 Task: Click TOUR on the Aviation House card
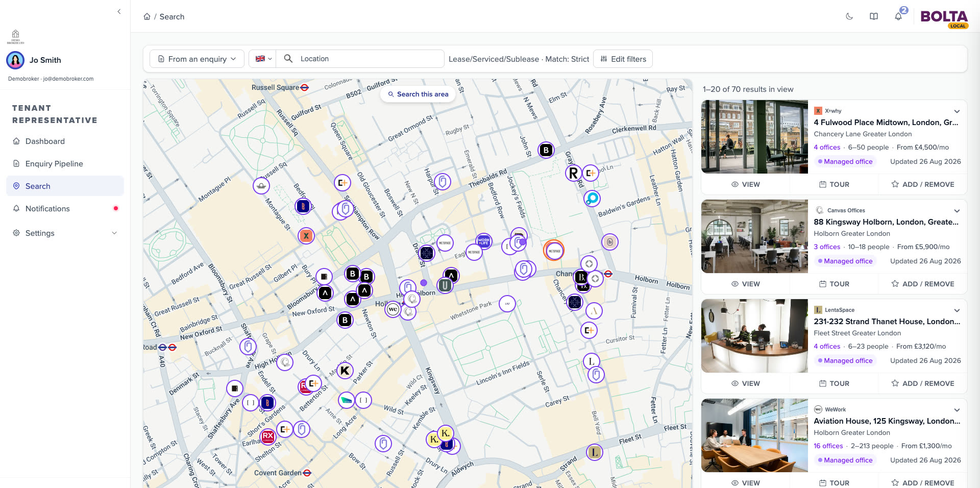coord(834,482)
